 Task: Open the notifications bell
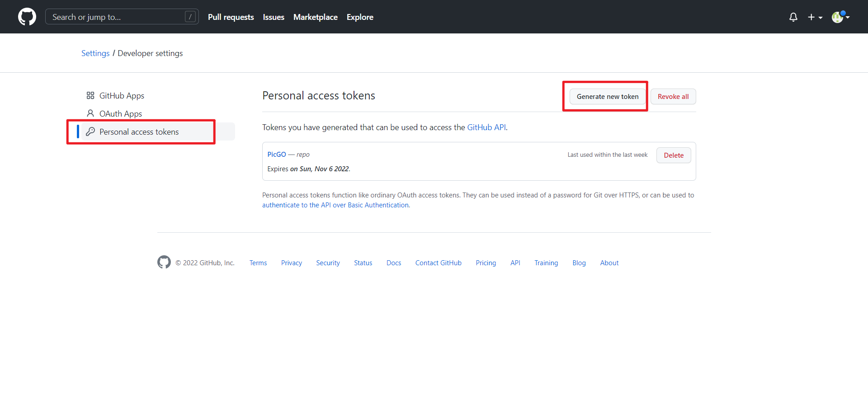click(793, 17)
